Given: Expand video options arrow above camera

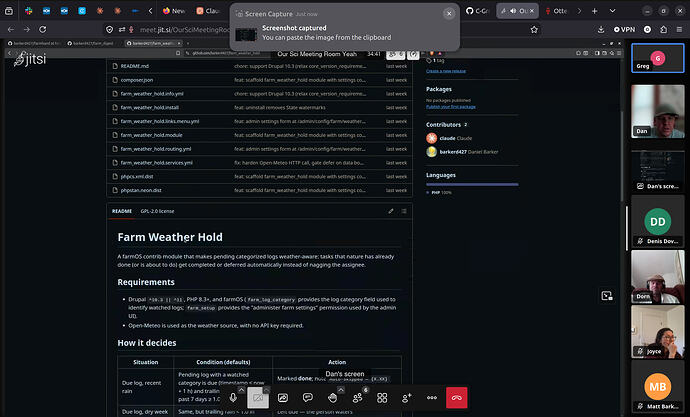Looking at the screenshot, I should tap(266, 390).
